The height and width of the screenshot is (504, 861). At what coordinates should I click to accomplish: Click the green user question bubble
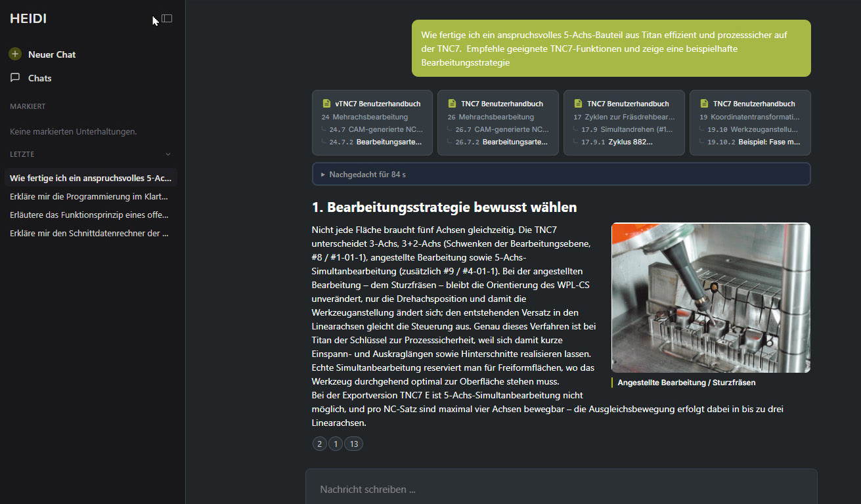(611, 48)
